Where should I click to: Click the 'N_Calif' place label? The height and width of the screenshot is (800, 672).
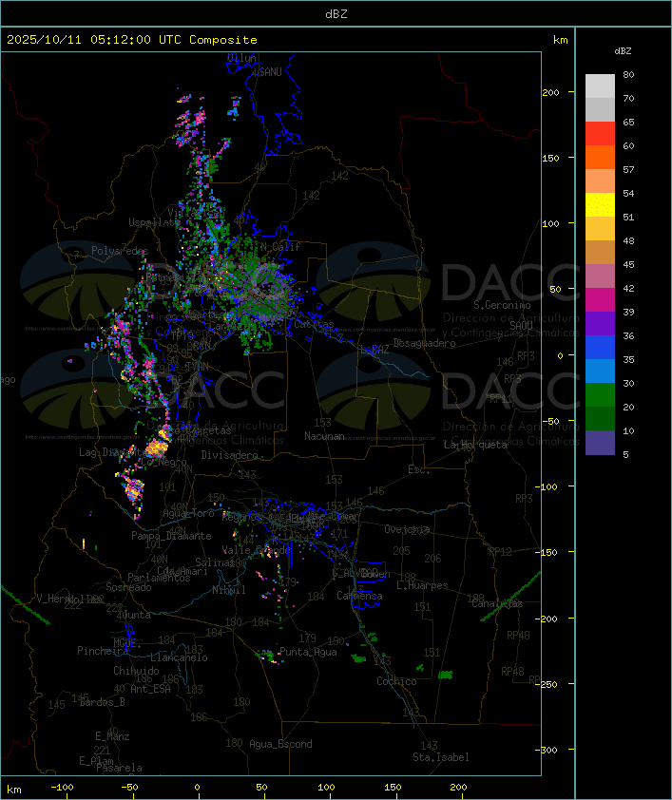click(x=280, y=246)
